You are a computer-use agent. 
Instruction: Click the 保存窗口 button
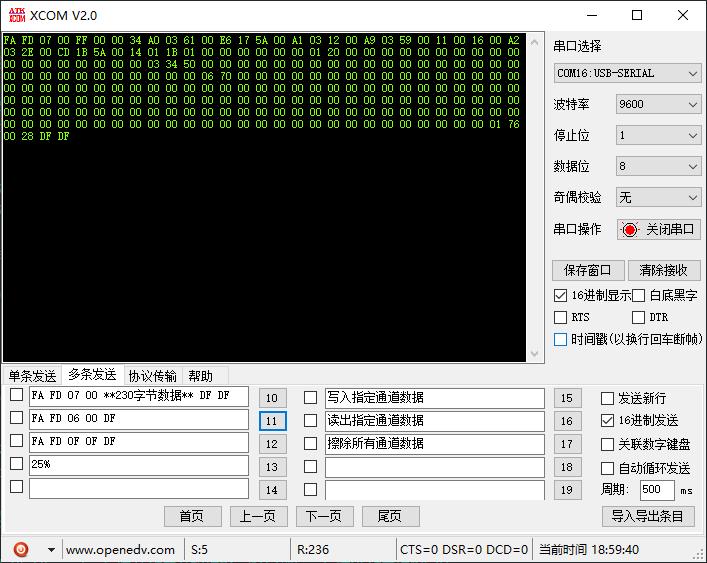point(588,270)
